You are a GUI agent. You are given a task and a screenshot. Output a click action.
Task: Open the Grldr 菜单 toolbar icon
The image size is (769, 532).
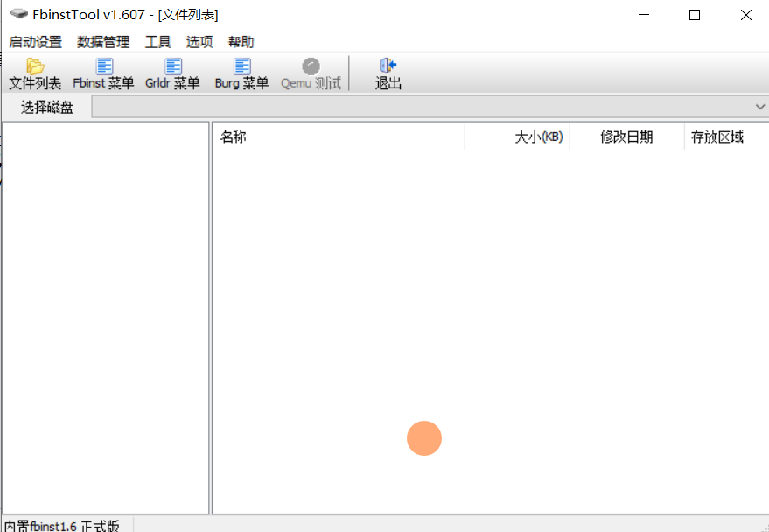coord(172,73)
